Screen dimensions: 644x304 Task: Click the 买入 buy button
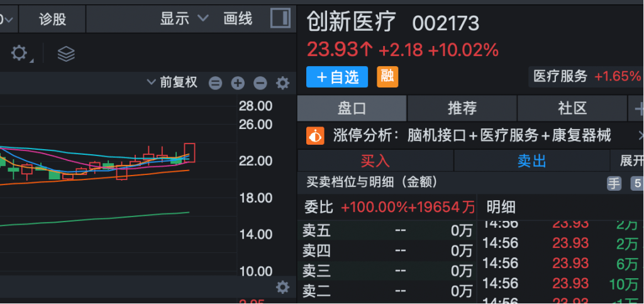pos(375,160)
